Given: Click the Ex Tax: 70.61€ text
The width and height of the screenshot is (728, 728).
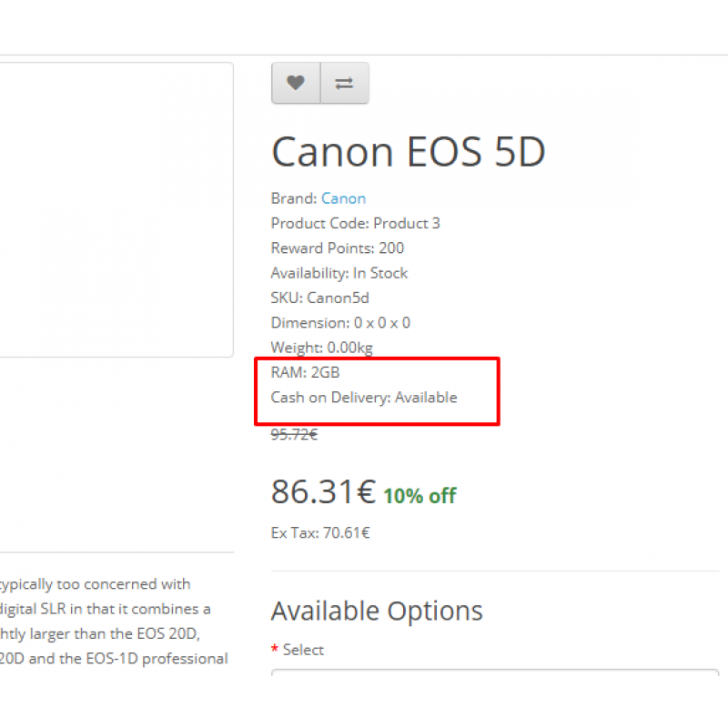Looking at the screenshot, I should tap(320, 533).
